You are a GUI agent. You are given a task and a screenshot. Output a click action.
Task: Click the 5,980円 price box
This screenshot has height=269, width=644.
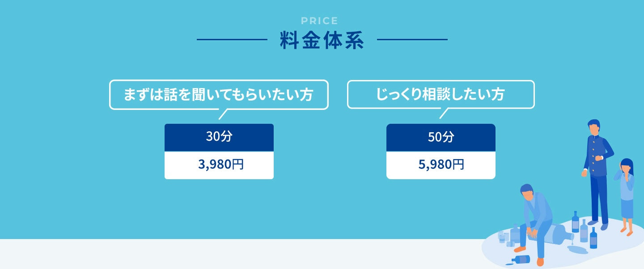click(x=441, y=165)
